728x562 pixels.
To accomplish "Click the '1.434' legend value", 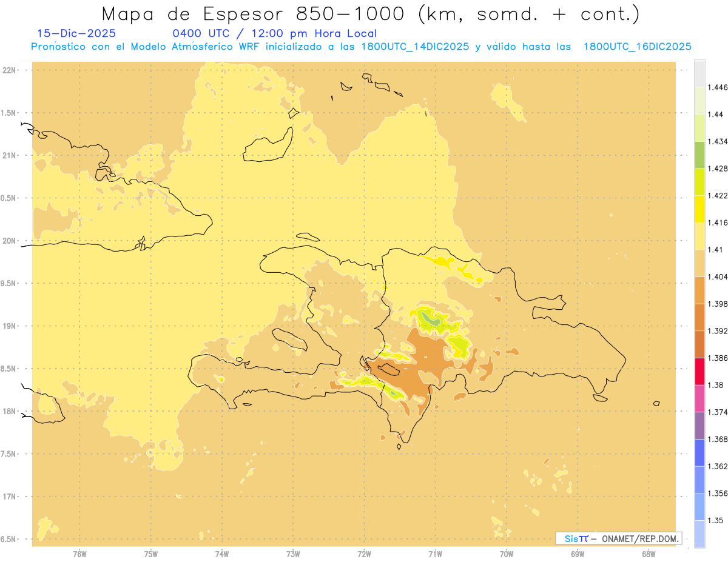I will click(x=716, y=141).
